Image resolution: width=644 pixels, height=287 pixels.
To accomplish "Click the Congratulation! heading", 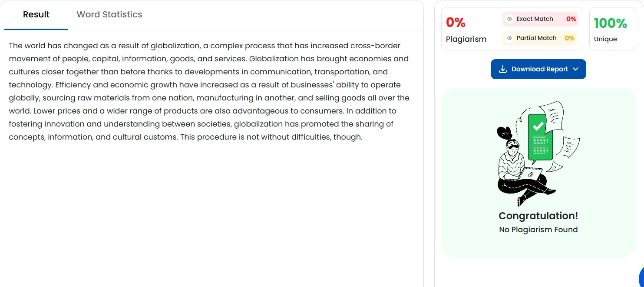I will [x=538, y=216].
